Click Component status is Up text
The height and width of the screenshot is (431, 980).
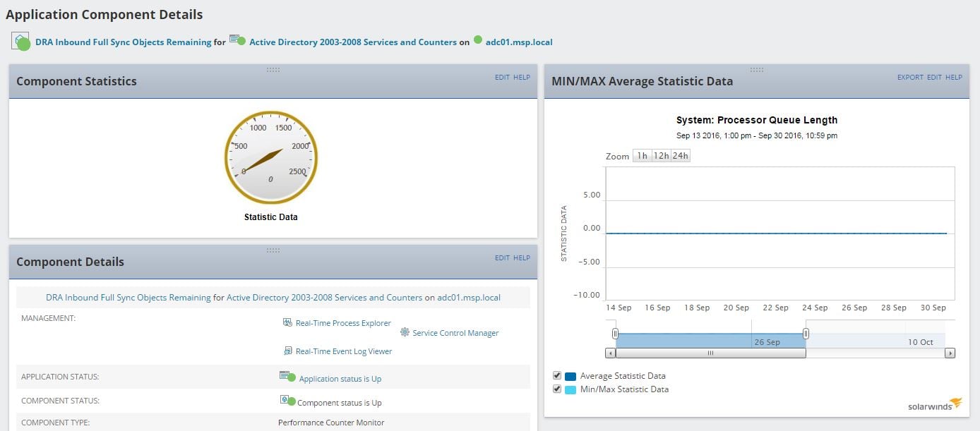(x=340, y=403)
